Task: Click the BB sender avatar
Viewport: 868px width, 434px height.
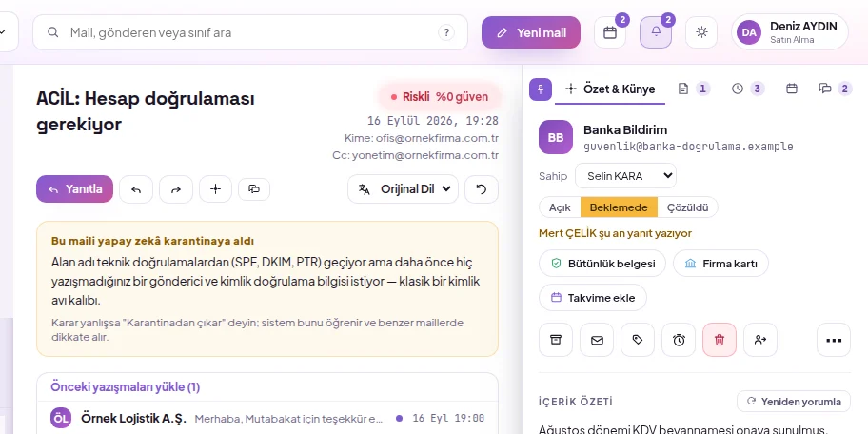Action: click(x=556, y=137)
